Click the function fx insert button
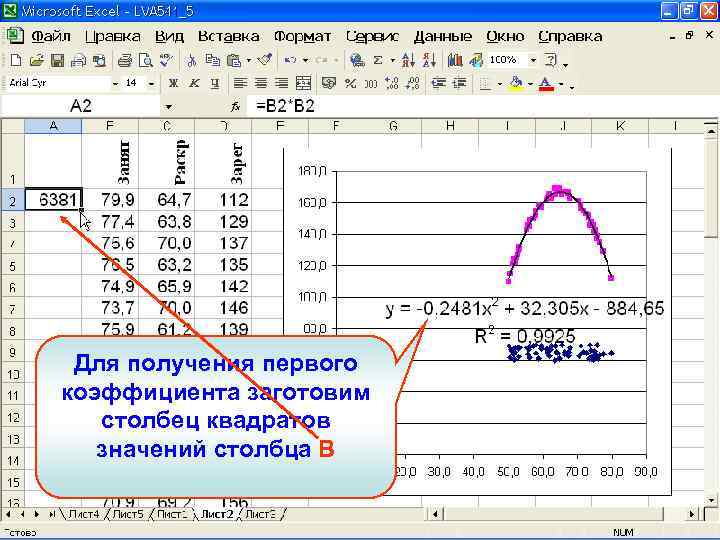This screenshot has width=720, height=540. click(x=236, y=107)
